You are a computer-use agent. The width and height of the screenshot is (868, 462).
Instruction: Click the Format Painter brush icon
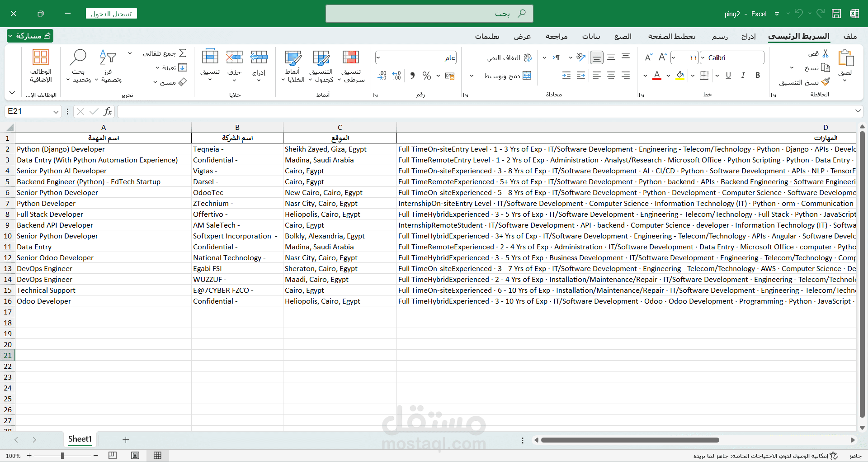coord(826,82)
